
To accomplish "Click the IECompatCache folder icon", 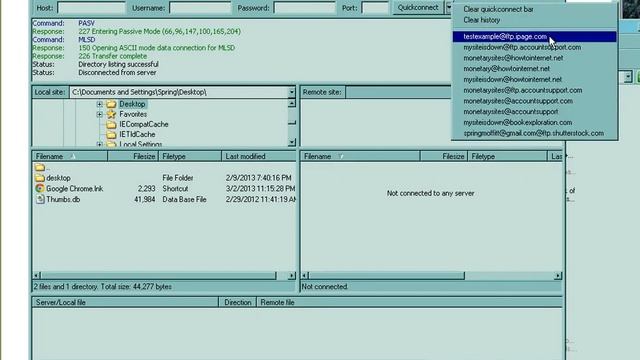I will 111,124.
